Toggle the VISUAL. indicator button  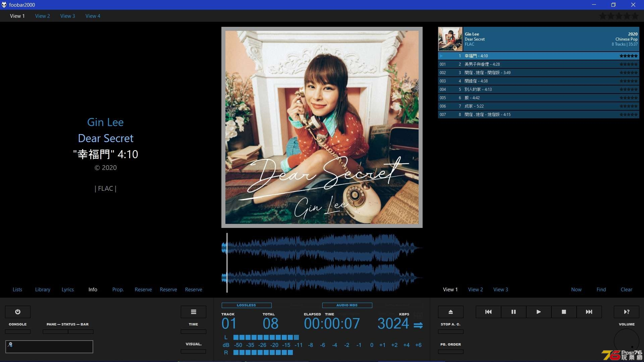194,351
